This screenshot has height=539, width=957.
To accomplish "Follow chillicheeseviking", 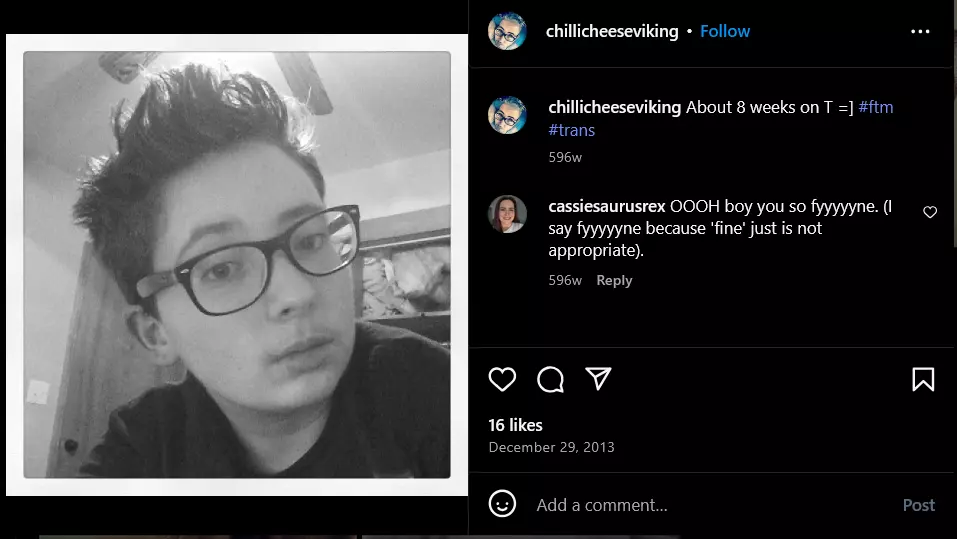I will pos(724,31).
